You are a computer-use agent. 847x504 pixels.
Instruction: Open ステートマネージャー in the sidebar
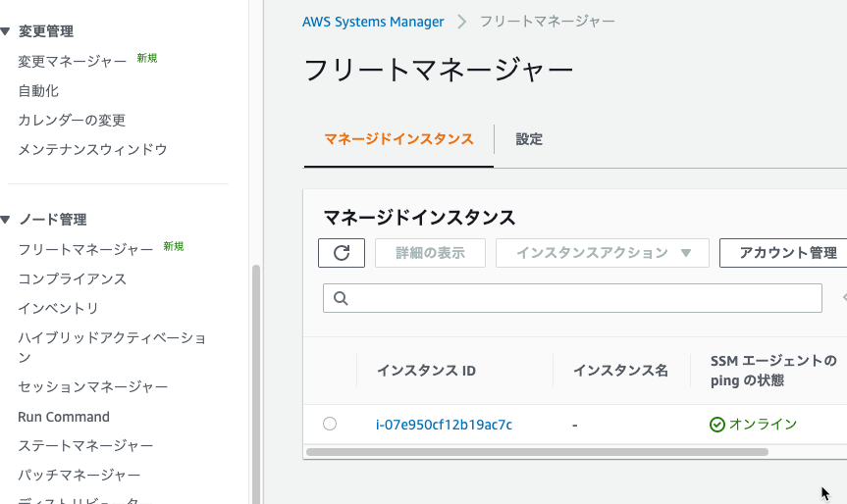pos(86,446)
